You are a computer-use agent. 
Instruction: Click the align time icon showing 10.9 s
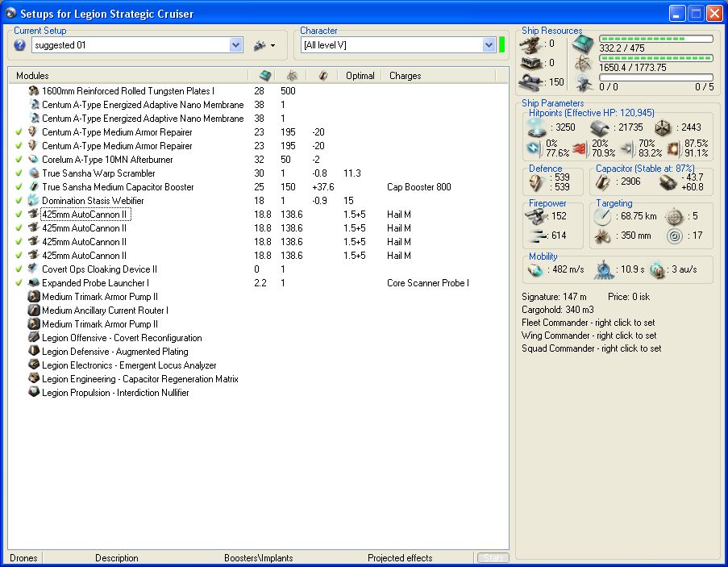click(604, 270)
